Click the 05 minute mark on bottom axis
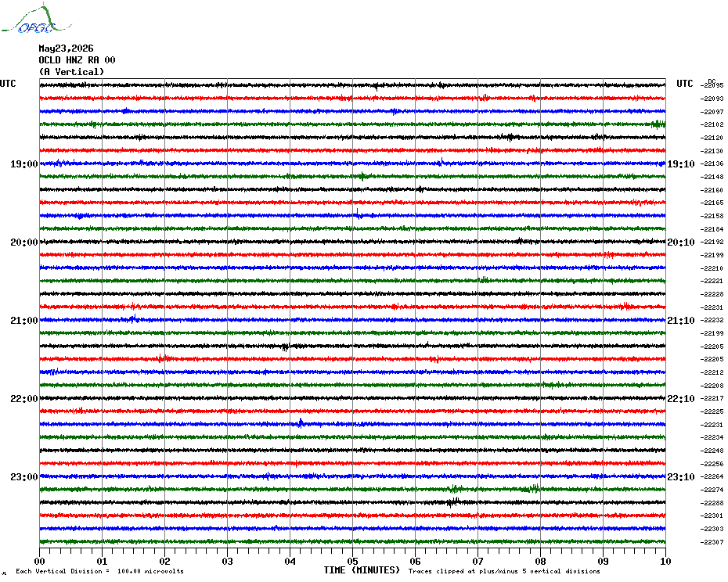 (x=352, y=561)
